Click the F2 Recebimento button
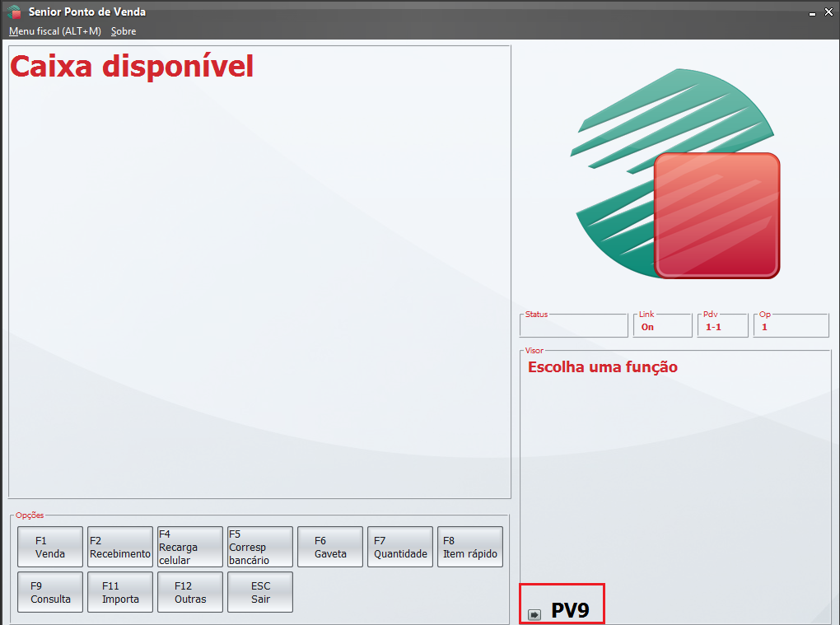This screenshot has width=840, height=625. 120,547
